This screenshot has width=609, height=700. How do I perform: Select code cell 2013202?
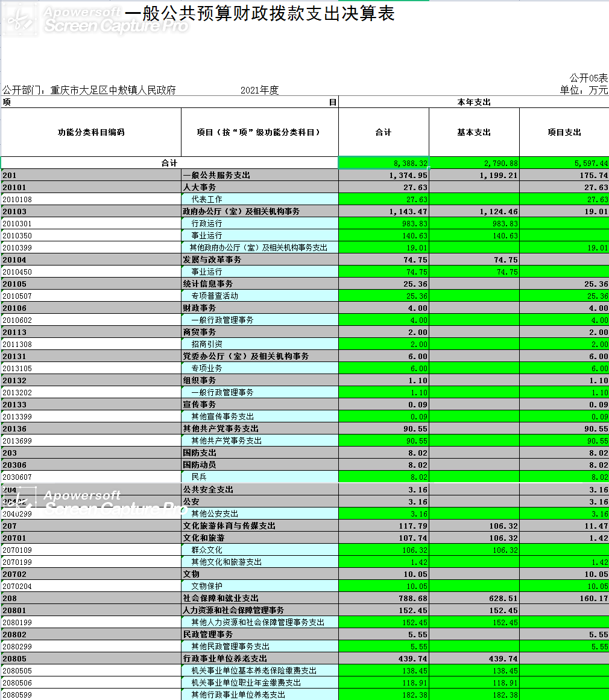tap(91, 392)
